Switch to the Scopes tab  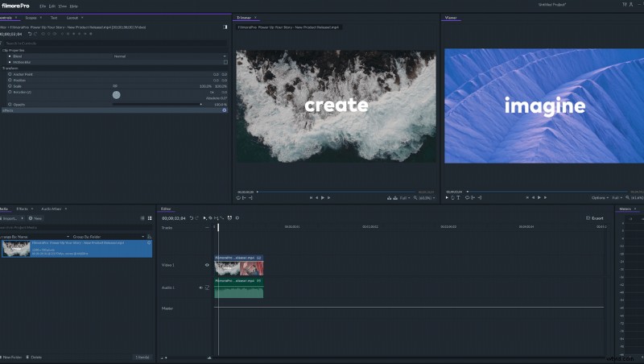(31, 18)
